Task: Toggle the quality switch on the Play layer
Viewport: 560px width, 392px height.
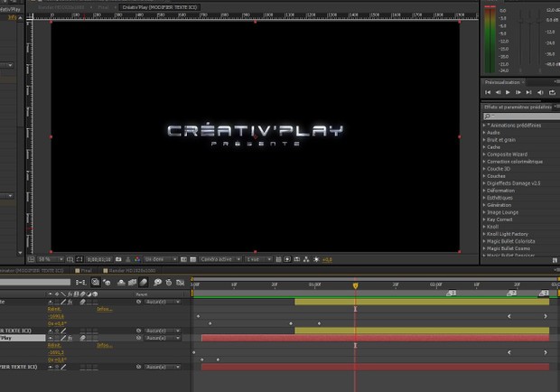Action: point(63,338)
